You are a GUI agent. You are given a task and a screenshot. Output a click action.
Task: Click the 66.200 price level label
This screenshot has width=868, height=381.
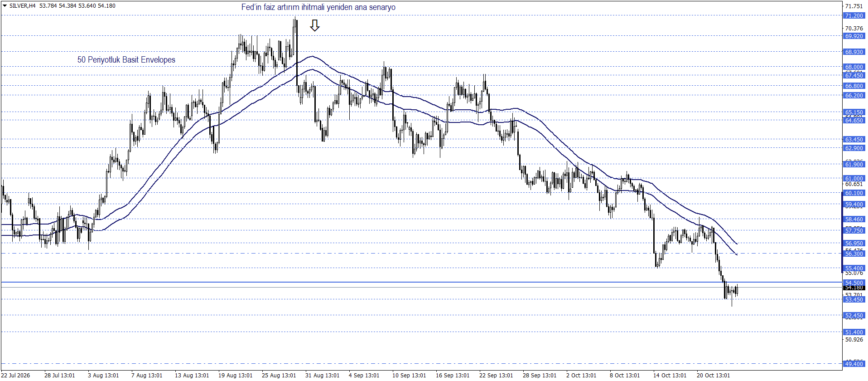click(854, 96)
